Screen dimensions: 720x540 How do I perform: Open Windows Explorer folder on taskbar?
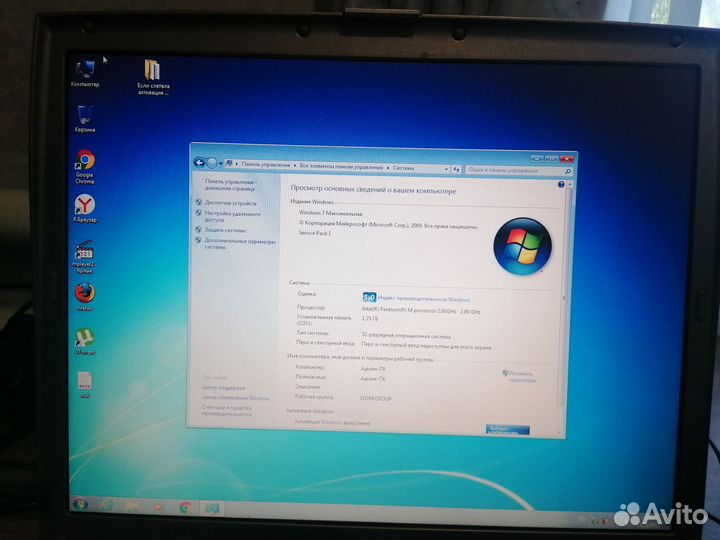point(133,506)
